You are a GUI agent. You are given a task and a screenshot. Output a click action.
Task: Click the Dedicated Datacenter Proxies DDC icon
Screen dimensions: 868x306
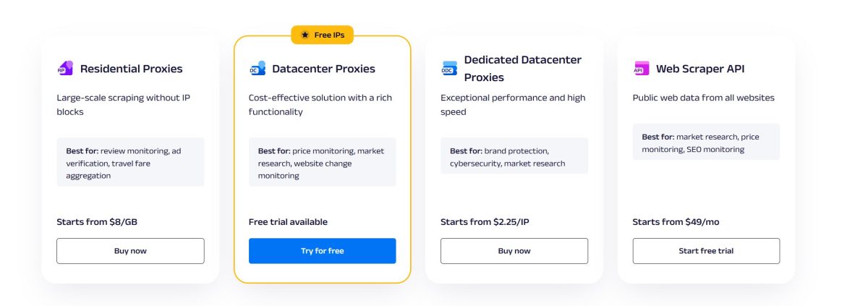coord(449,69)
